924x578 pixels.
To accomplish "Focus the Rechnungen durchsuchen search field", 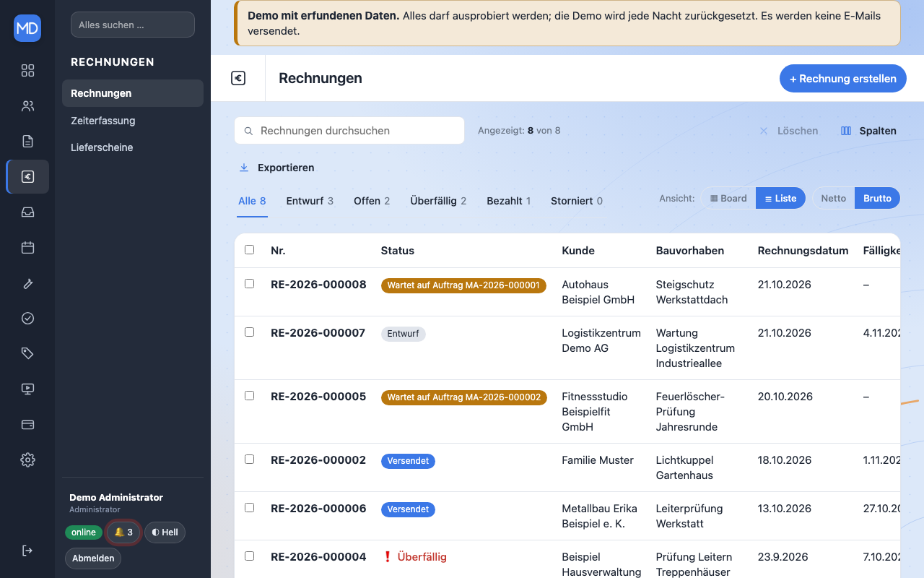I will [349, 131].
